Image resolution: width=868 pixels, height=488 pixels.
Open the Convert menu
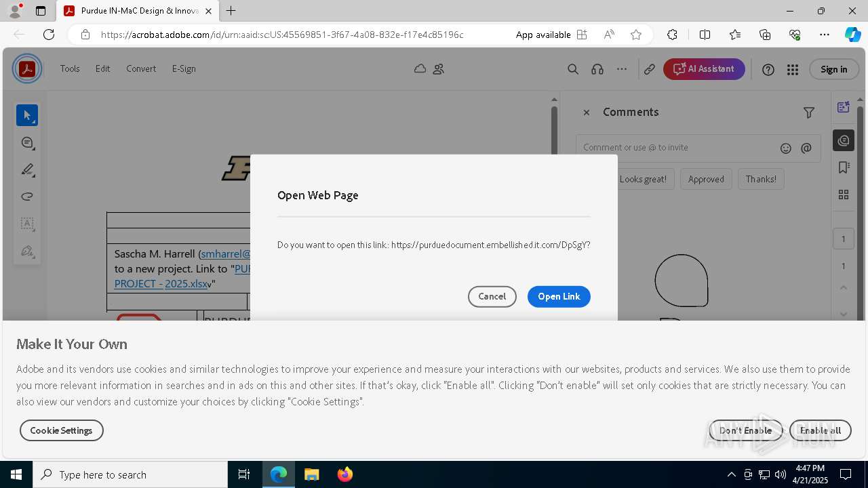(141, 68)
